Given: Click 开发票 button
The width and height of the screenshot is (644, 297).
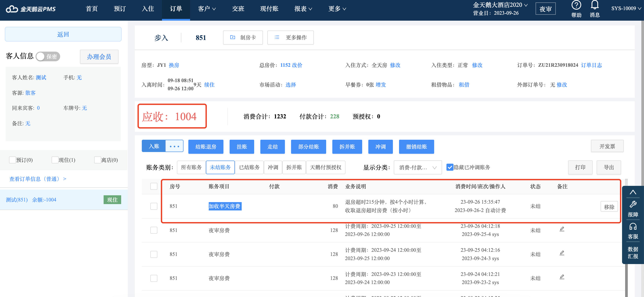Looking at the screenshot, I should (x=607, y=146).
